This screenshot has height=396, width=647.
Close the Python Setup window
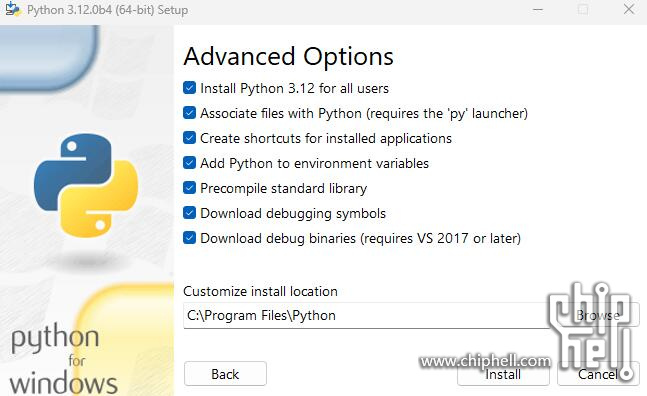pos(629,9)
